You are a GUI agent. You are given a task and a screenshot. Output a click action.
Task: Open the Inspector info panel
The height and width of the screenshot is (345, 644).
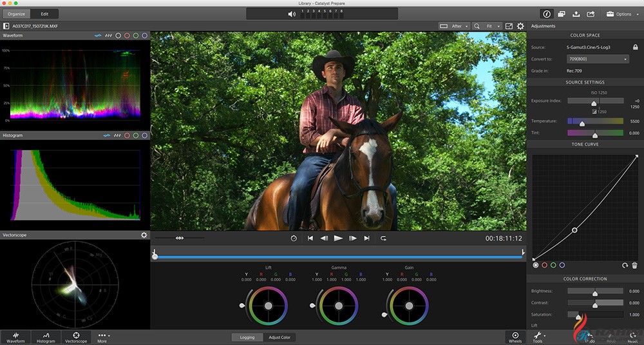[547, 14]
